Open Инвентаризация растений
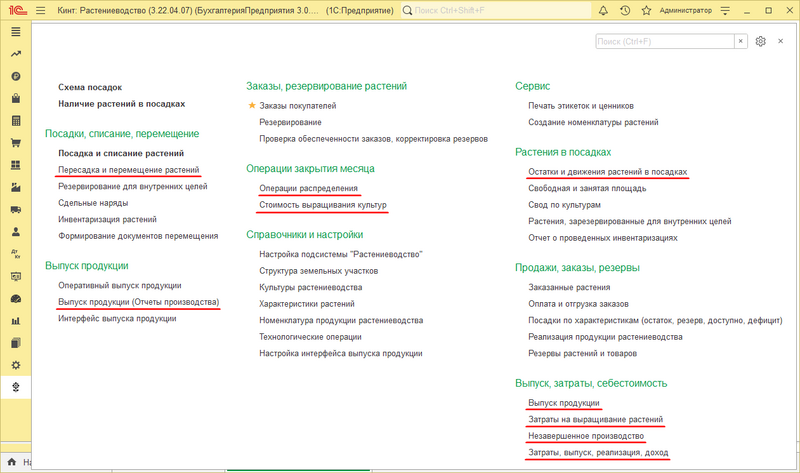Viewport: 800px width, 473px height. pyautogui.click(x=107, y=219)
